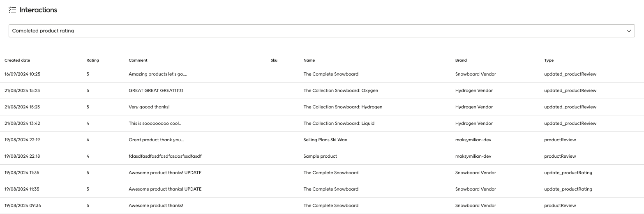Viewport: 644px width, 214px height.
Task: Click the Brand column header
Action: (461, 60)
